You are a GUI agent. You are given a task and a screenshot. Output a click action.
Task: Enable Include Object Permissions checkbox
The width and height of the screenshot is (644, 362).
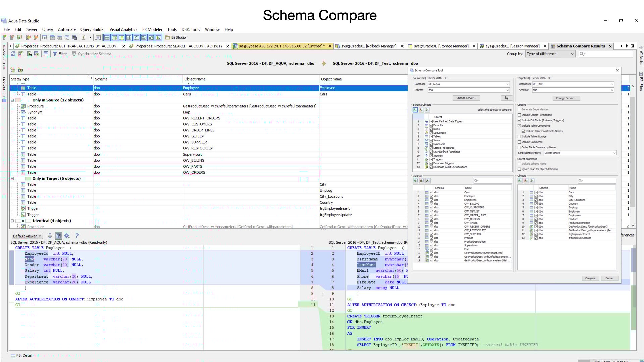519,115
